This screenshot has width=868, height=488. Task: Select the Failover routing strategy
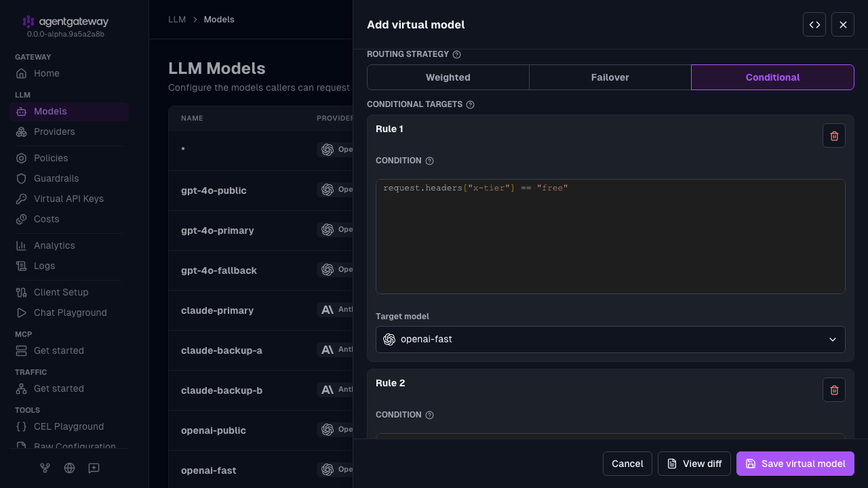pyautogui.click(x=610, y=77)
